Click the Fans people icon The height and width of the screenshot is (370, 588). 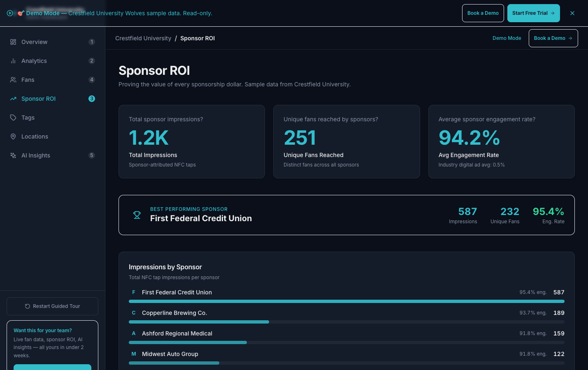13,80
